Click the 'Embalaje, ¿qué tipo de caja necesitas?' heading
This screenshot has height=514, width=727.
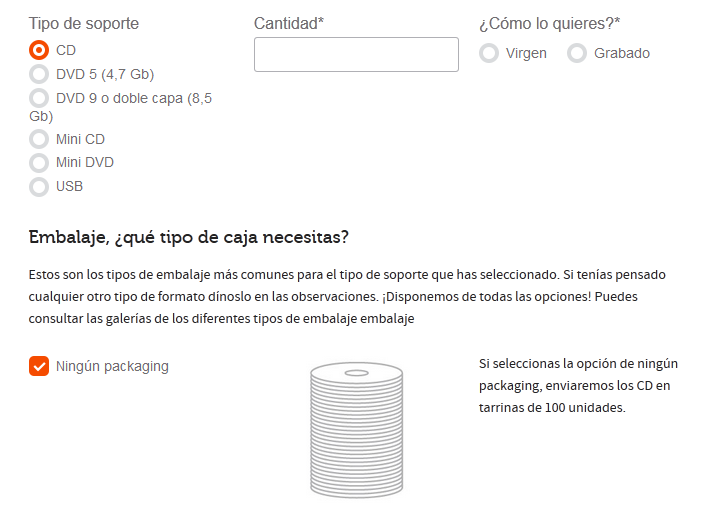pyautogui.click(x=189, y=237)
